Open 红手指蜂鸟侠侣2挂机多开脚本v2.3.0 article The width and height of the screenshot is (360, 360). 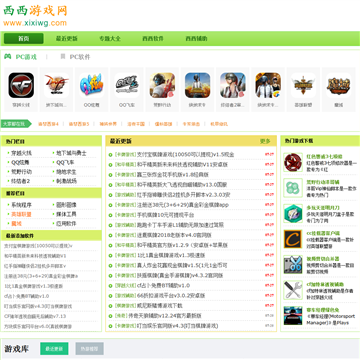(184, 195)
